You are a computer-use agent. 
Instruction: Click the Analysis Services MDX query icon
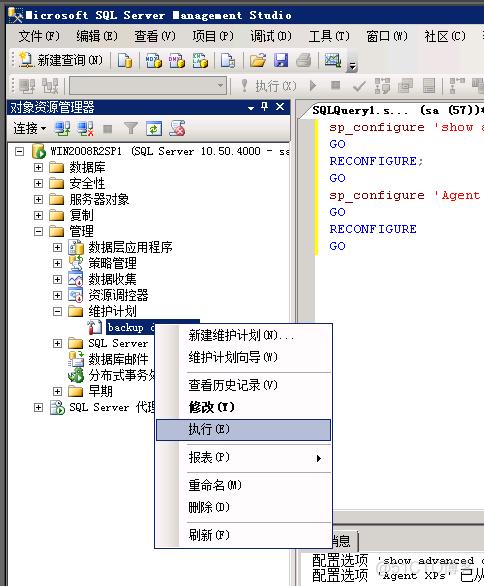pos(154,60)
